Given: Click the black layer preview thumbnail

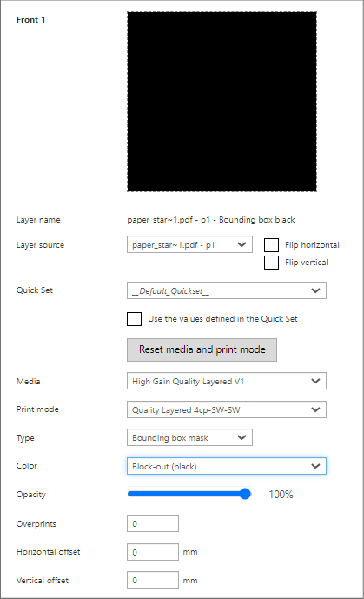Looking at the screenshot, I should tap(222, 102).
